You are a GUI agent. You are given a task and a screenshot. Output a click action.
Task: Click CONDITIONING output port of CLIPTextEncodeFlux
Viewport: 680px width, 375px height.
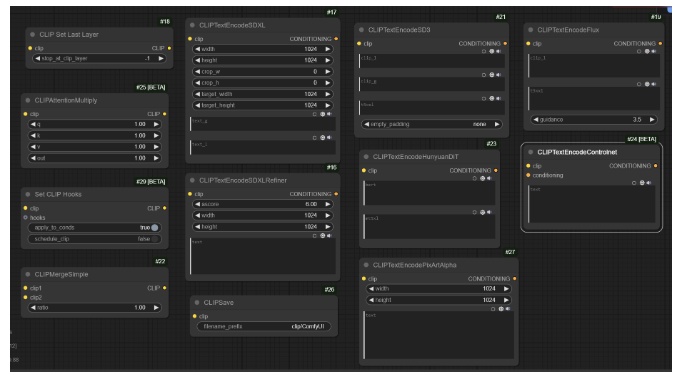point(660,43)
